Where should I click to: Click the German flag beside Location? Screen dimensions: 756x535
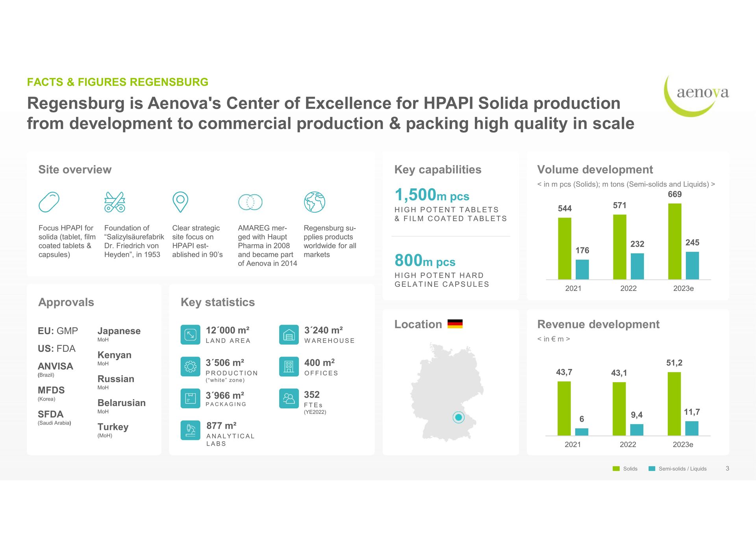coord(455,324)
